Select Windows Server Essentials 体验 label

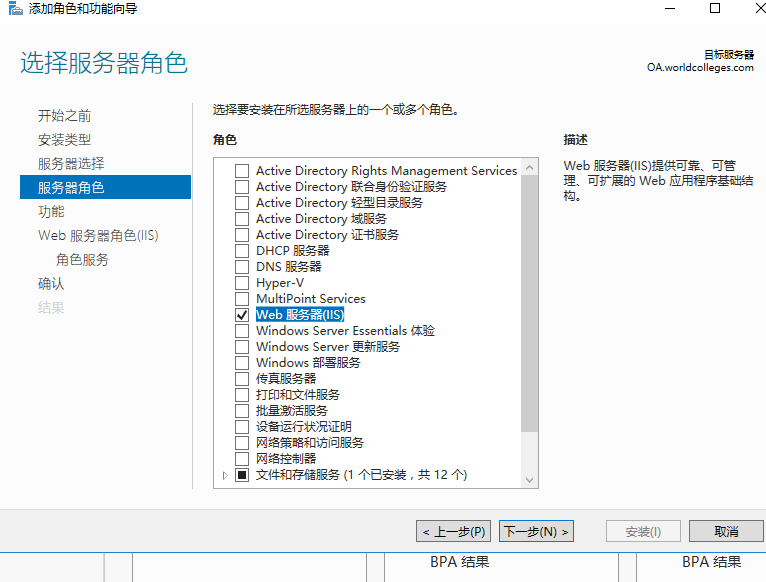[x=345, y=331]
